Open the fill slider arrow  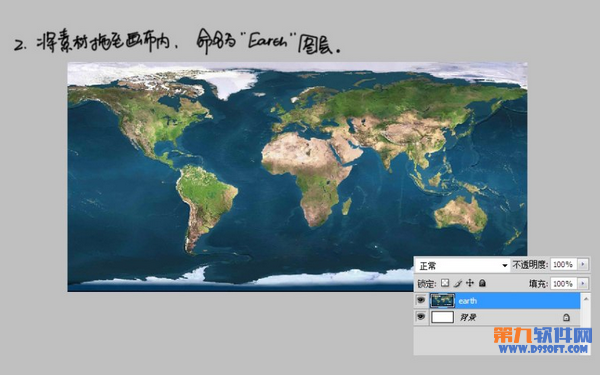(583, 284)
